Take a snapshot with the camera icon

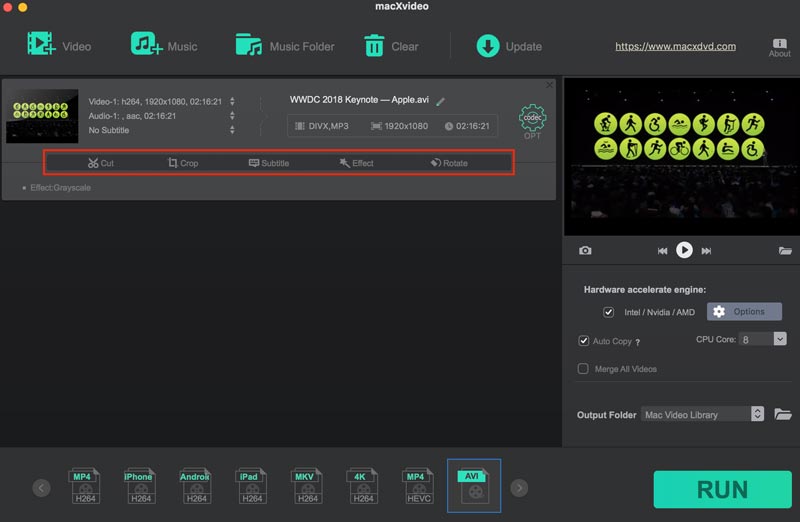pyautogui.click(x=585, y=251)
